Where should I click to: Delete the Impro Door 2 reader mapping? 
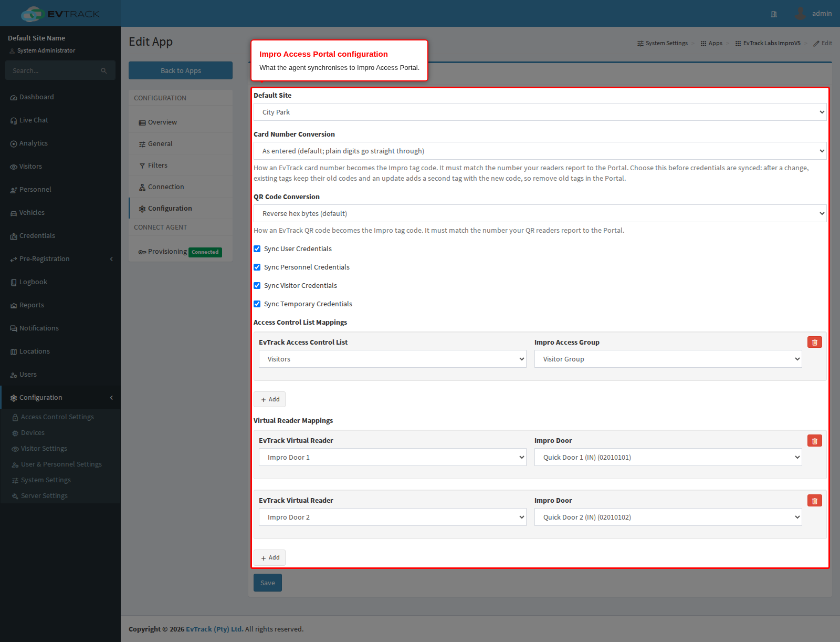point(815,501)
